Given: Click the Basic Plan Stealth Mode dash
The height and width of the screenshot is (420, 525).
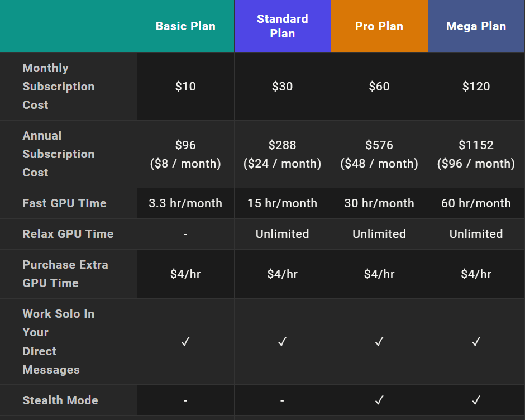Looking at the screenshot, I should (185, 400).
